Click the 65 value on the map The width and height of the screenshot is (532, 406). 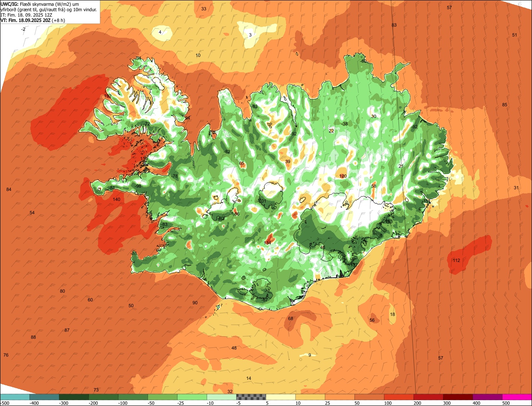241,163
